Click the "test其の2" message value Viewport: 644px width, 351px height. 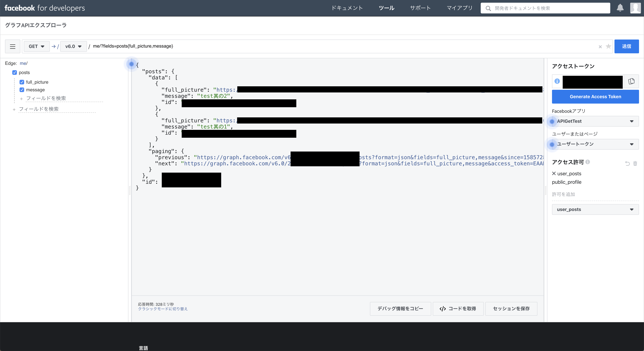pos(213,96)
